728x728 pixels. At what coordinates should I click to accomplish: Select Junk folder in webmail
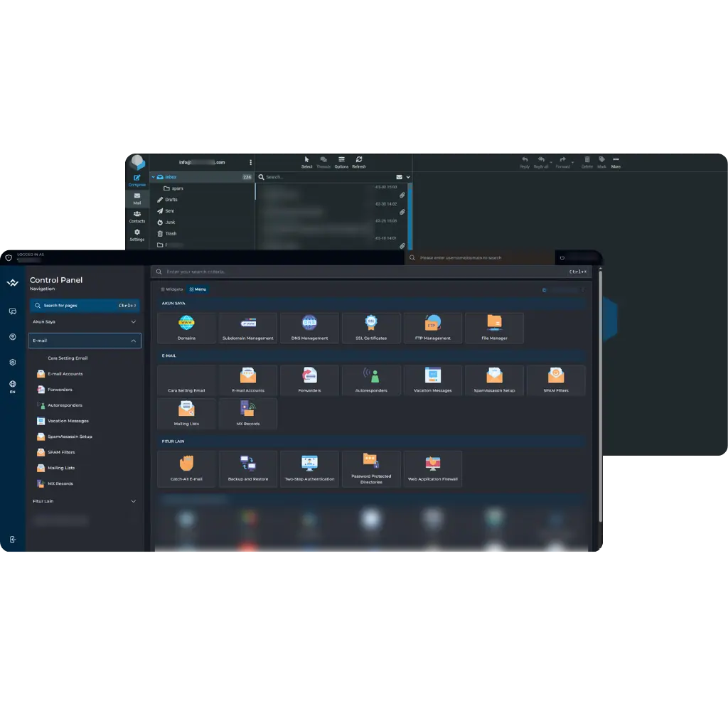coord(166,223)
